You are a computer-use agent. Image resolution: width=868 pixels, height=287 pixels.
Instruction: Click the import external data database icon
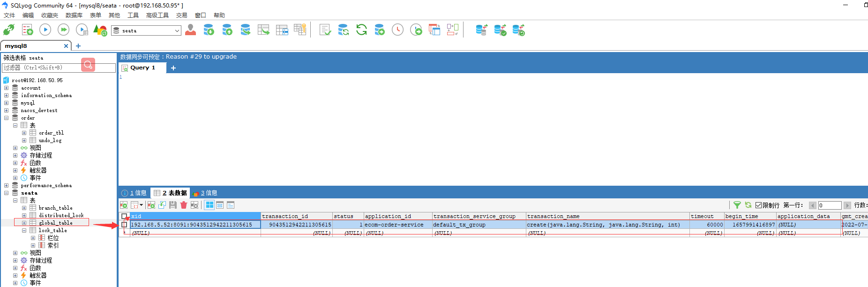point(209,30)
